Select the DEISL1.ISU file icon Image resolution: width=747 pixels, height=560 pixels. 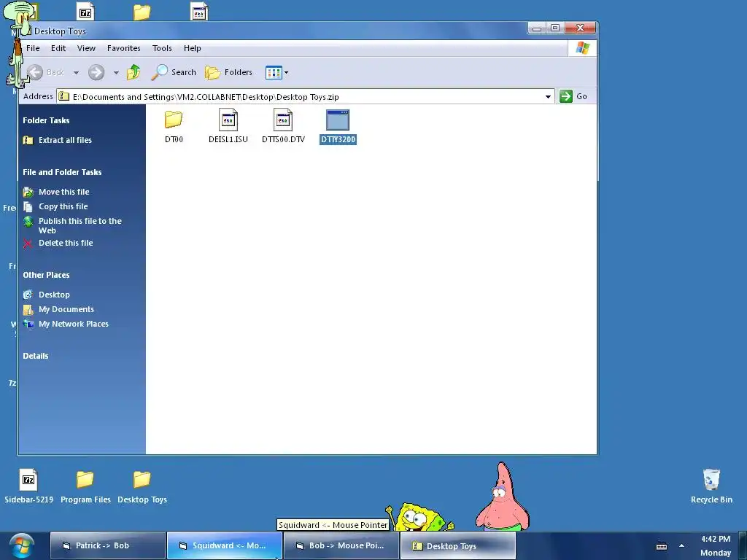[228, 120]
